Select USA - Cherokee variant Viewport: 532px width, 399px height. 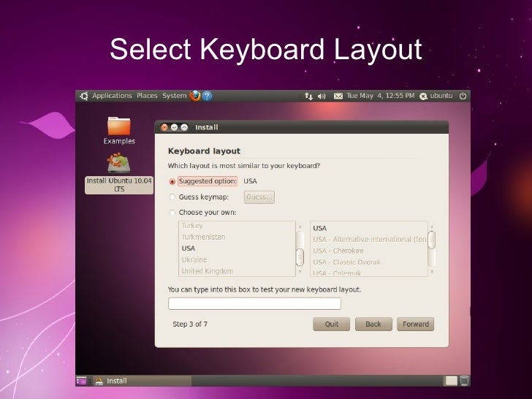(x=369, y=251)
